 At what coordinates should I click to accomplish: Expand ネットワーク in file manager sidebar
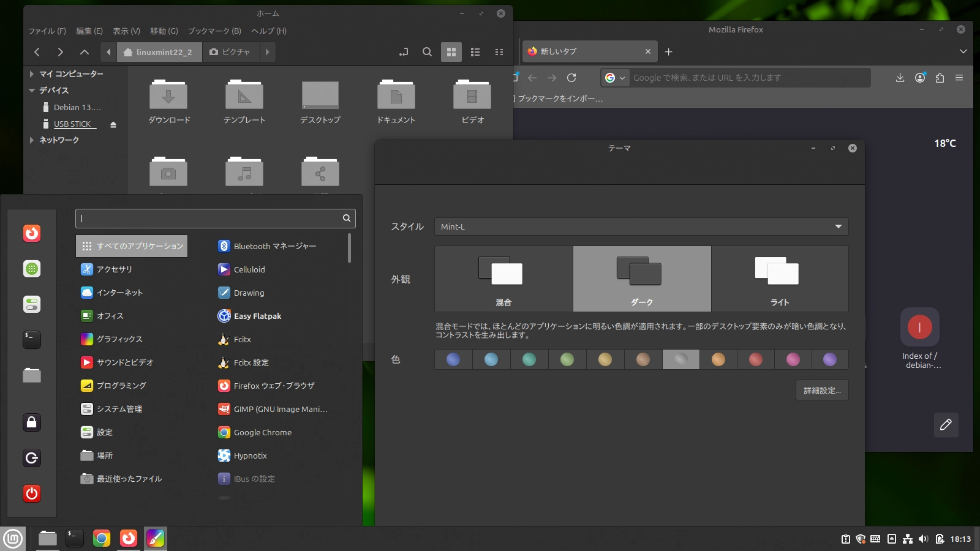(x=32, y=140)
